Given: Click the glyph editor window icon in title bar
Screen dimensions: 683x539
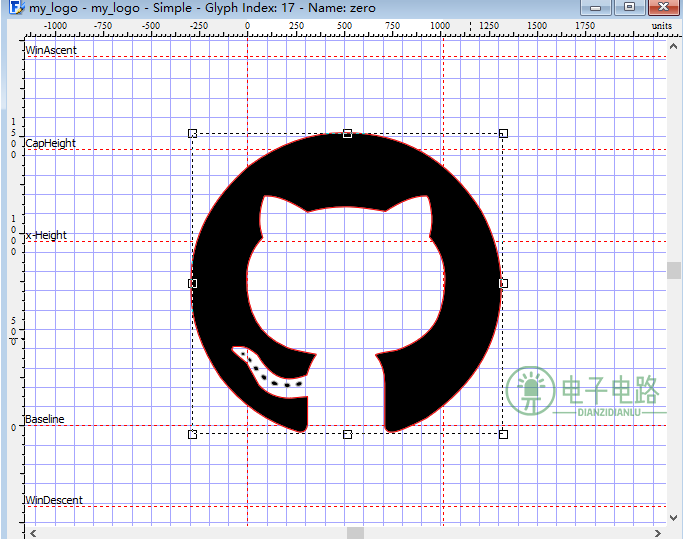Looking at the screenshot, I should 17,7.
